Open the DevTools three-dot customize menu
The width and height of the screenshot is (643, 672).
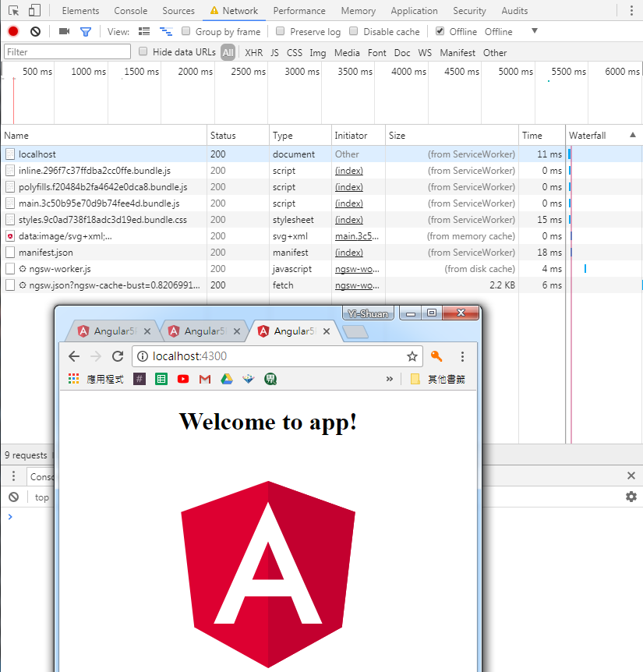[631, 10]
